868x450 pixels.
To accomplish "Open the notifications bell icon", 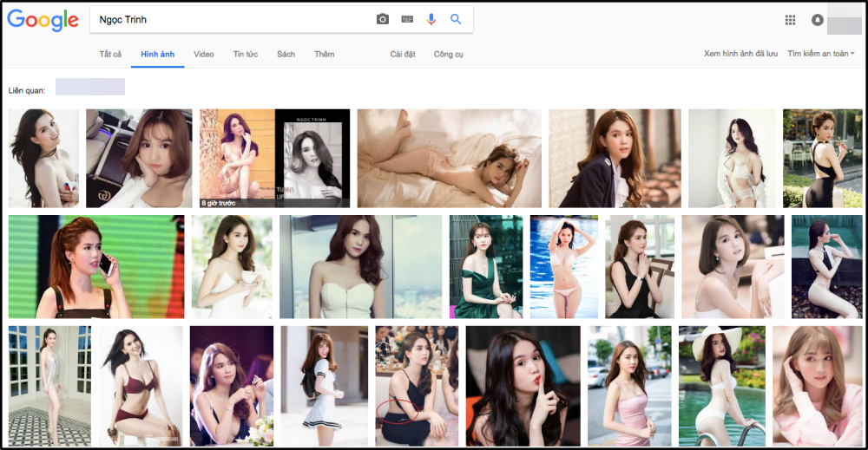I will click(817, 20).
